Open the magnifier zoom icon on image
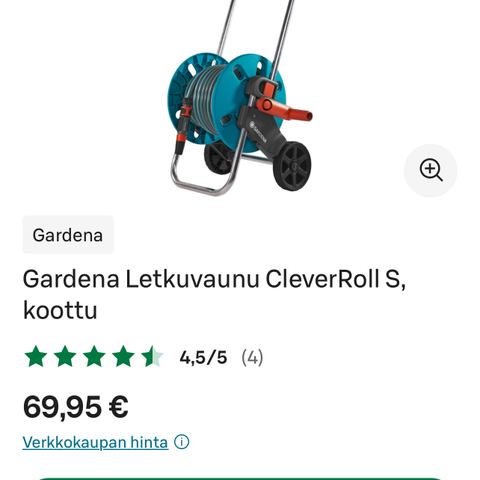 (x=430, y=170)
